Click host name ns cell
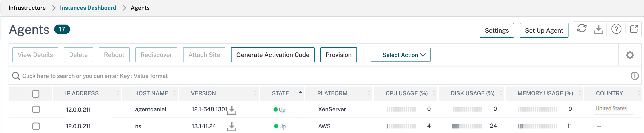 (138, 127)
